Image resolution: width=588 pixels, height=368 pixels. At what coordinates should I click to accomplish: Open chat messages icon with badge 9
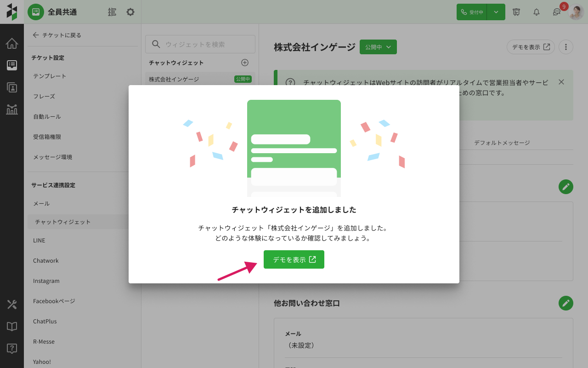(557, 12)
